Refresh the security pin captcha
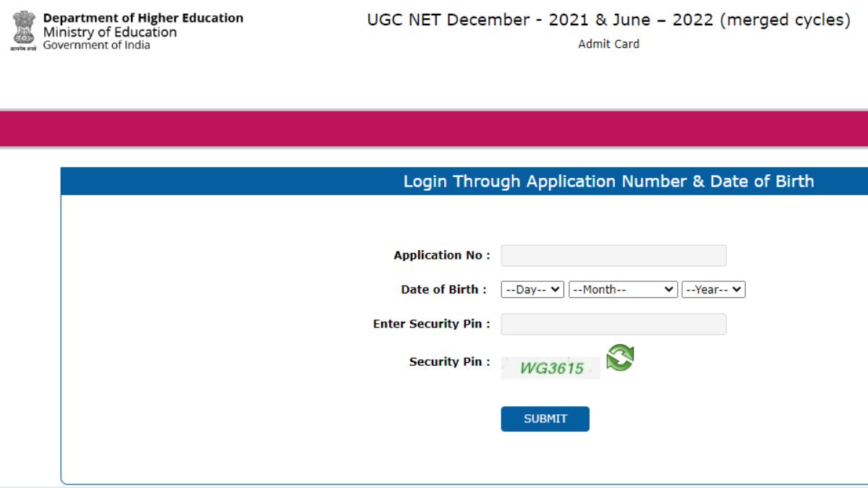 click(620, 358)
